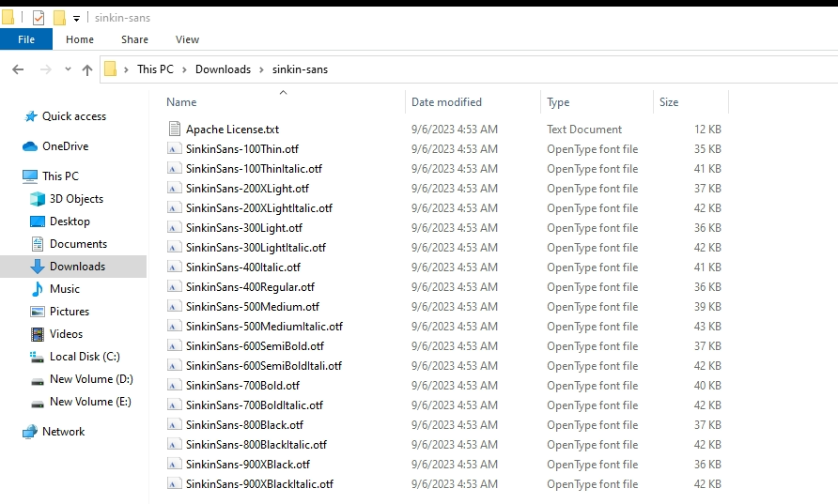Viewport: 838px width, 504px height.
Task: Go back using the Back arrow
Action: tap(18, 69)
